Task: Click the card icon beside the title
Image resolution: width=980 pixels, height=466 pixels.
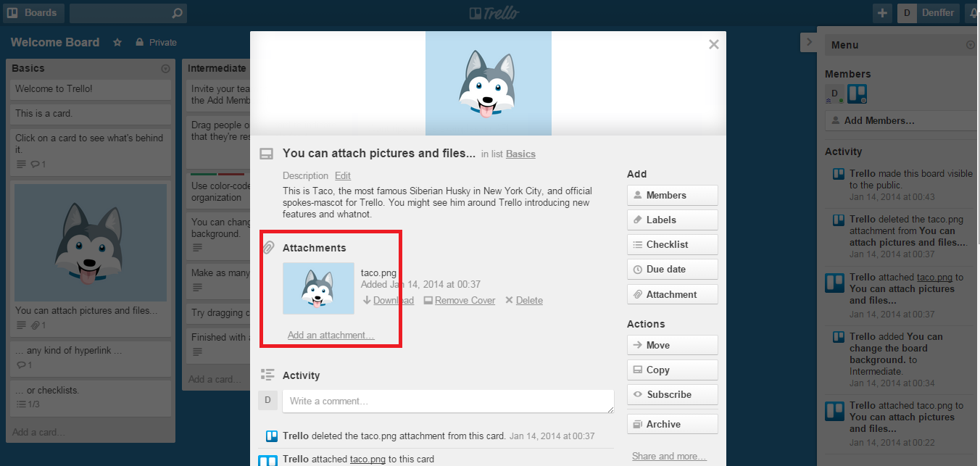Action: coord(267,154)
